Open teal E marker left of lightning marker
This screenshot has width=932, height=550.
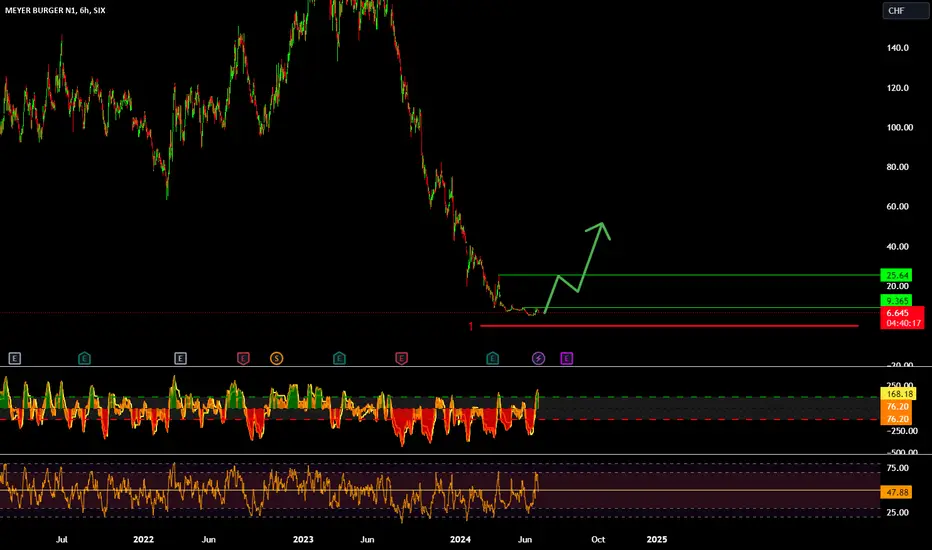click(493, 359)
